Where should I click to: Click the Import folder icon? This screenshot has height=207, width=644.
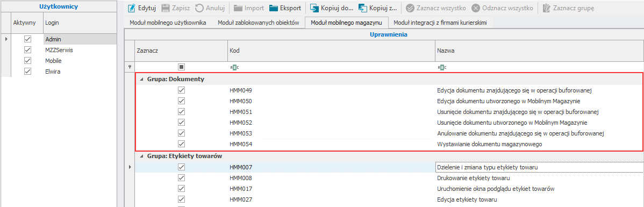point(238,8)
